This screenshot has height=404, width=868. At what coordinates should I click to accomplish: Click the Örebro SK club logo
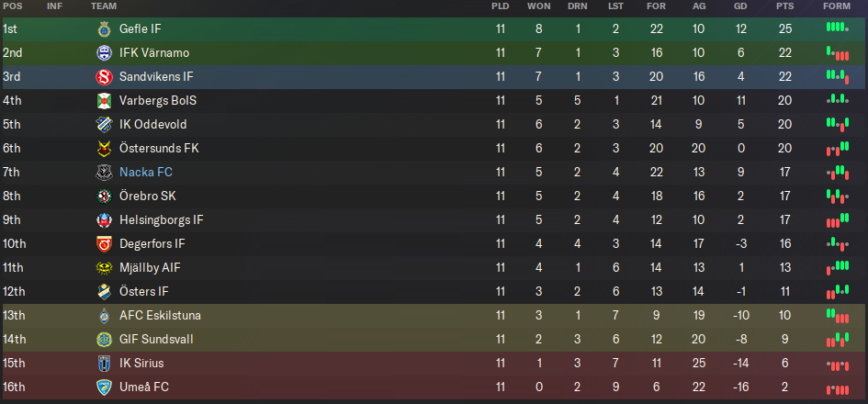[x=103, y=196]
